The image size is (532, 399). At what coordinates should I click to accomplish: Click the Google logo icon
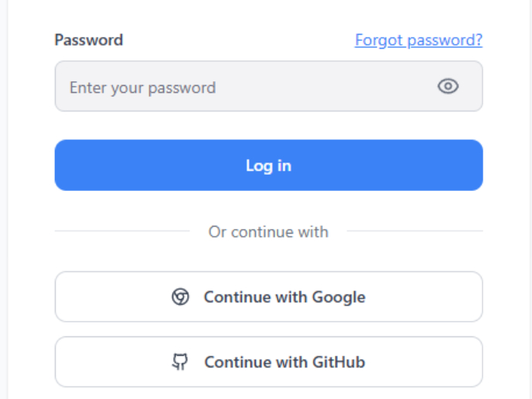[x=180, y=297]
